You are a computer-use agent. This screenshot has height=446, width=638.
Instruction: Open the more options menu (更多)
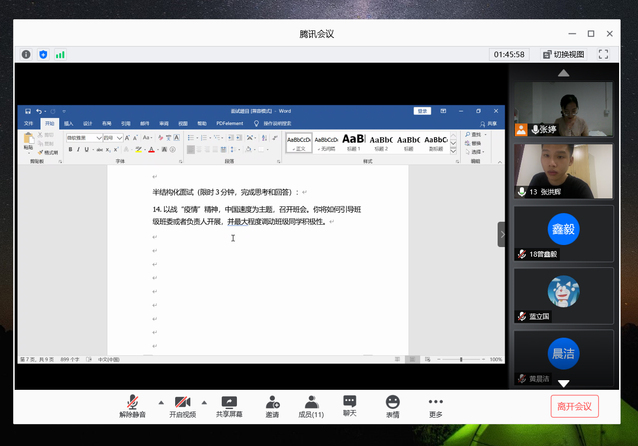435,402
